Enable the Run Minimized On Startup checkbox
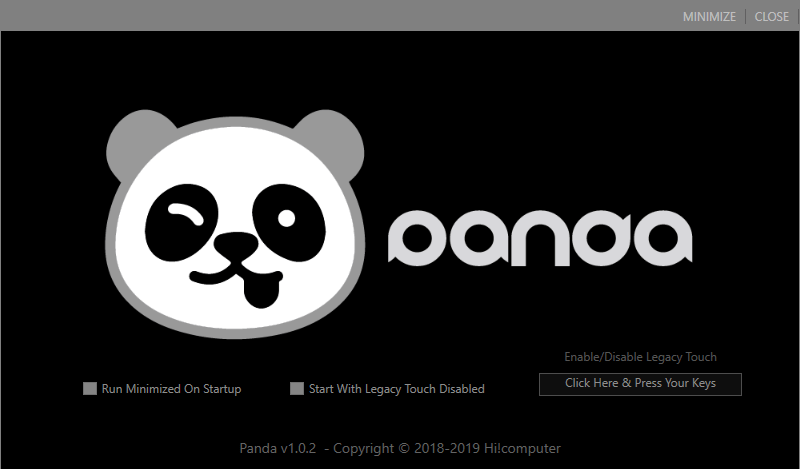The height and width of the screenshot is (469, 800). pyautogui.click(x=90, y=389)
